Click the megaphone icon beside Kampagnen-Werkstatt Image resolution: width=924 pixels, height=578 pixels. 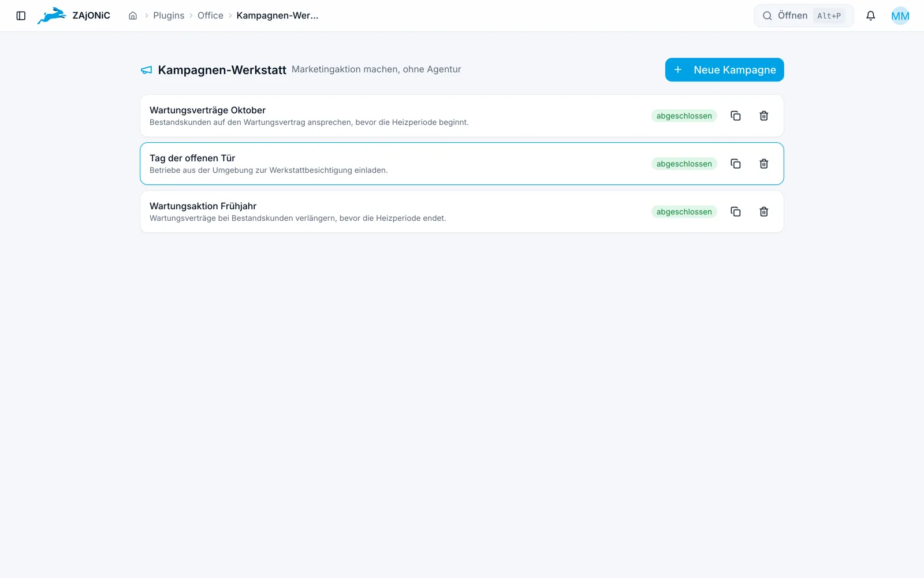(x=147, y=70)
